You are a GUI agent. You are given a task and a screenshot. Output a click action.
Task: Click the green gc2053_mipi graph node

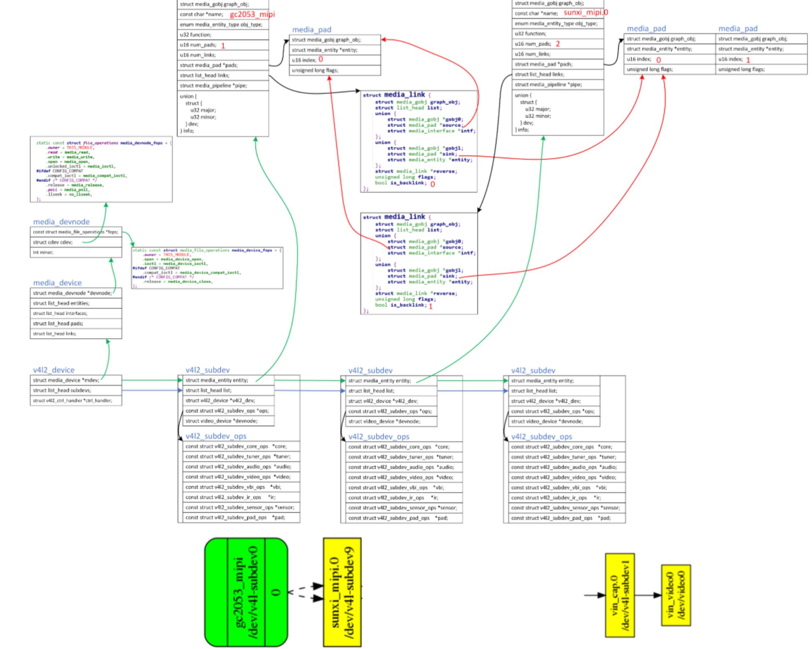click(246, 592)
